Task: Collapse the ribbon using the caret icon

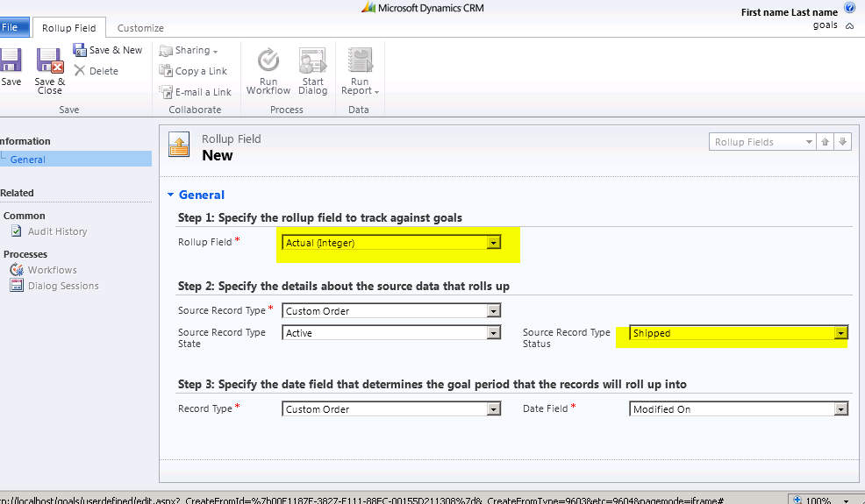Action: click(850, 26)
